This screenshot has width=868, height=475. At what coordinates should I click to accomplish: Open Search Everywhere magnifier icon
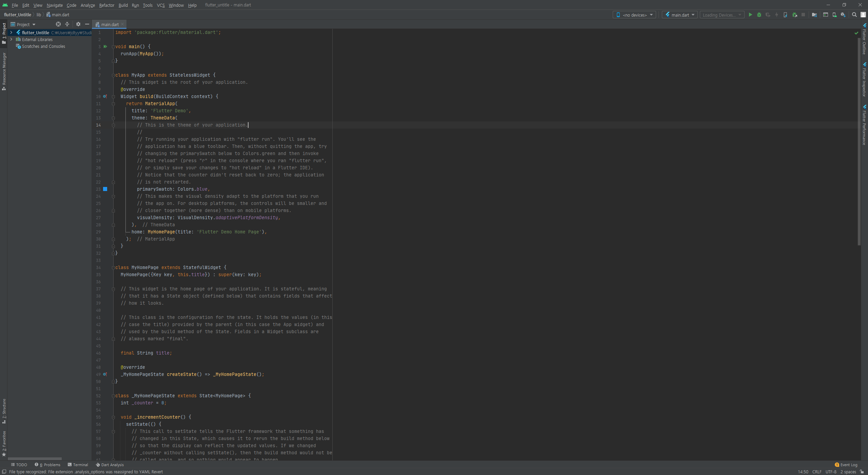pos(854,15)
